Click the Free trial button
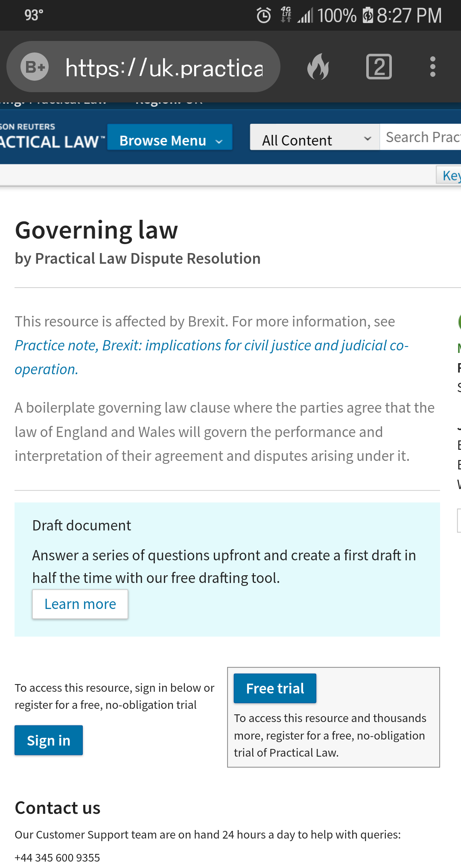Image resolution: width=461 pixels, height=868 pixels. (275, 688)
